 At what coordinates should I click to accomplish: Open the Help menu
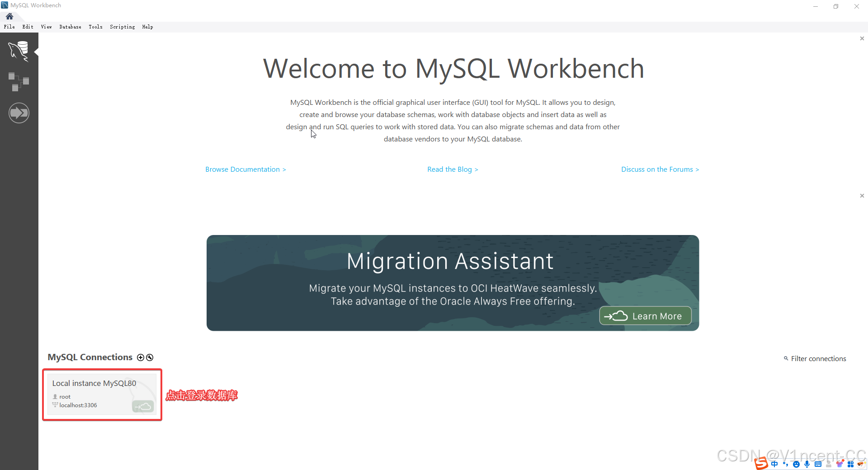[147, 27]
